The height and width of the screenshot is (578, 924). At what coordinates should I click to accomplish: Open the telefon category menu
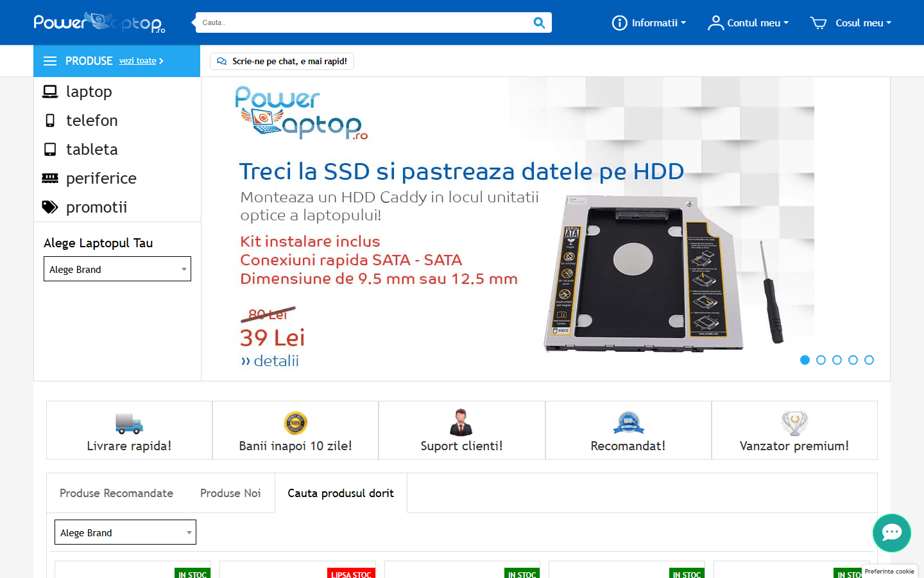point(117,121)
